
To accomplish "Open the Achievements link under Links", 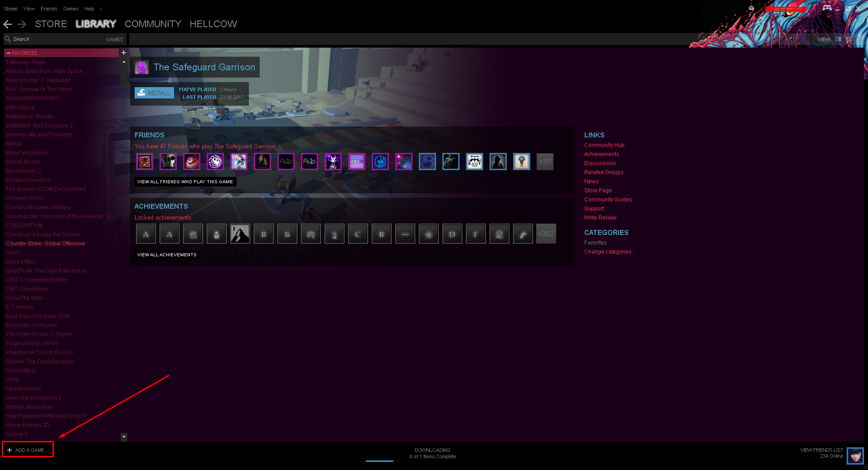I will coord(601,154).
